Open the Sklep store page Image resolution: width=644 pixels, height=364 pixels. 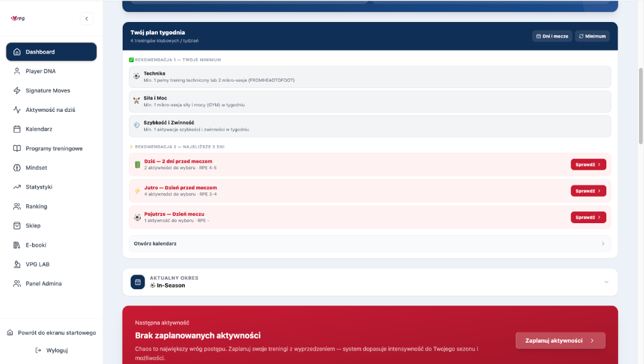coord(52,225)
